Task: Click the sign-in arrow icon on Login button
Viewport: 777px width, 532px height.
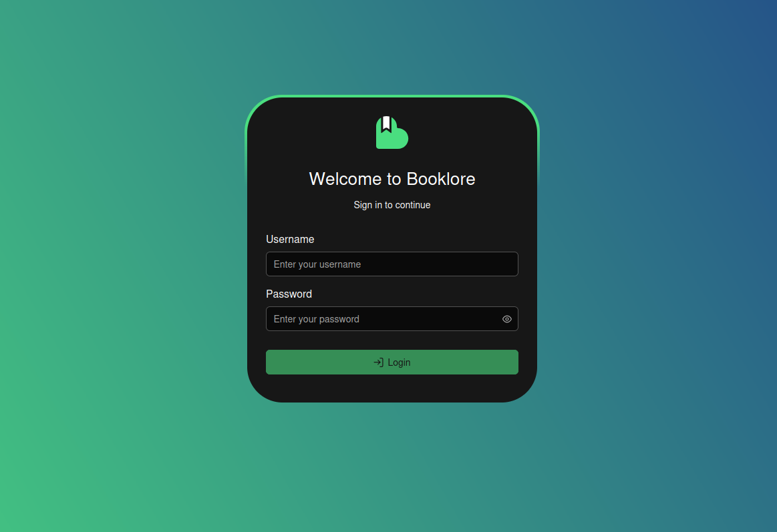Action: [x=378, y=362]
